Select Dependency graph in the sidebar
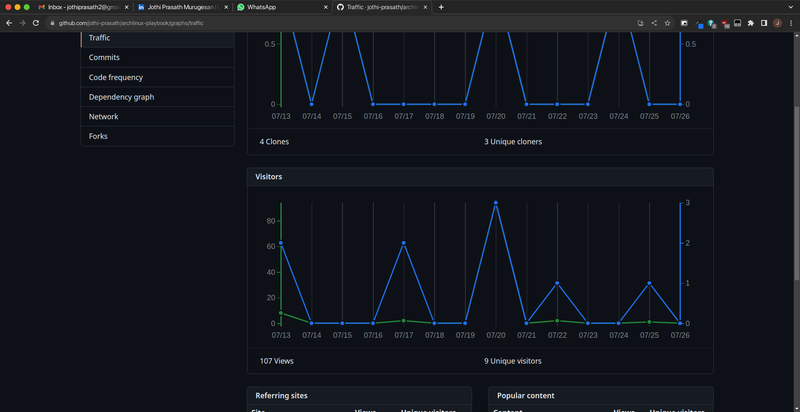Screen dimensions: 800x412 click(x=121, y=97)
